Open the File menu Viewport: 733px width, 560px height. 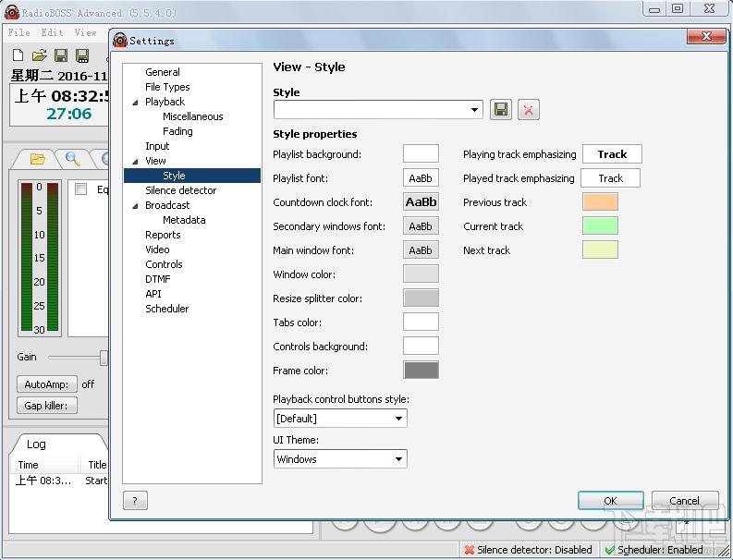[19, 32]
